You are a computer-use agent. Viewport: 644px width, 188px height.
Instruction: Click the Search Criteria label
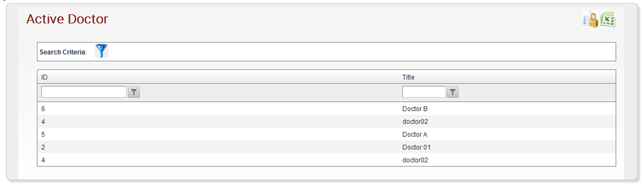(x=63, y=52)
